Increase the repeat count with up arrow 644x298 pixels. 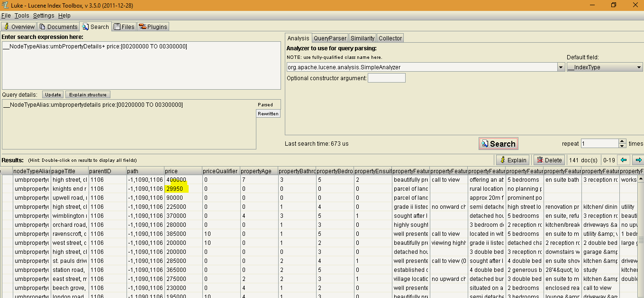[622, 141]
